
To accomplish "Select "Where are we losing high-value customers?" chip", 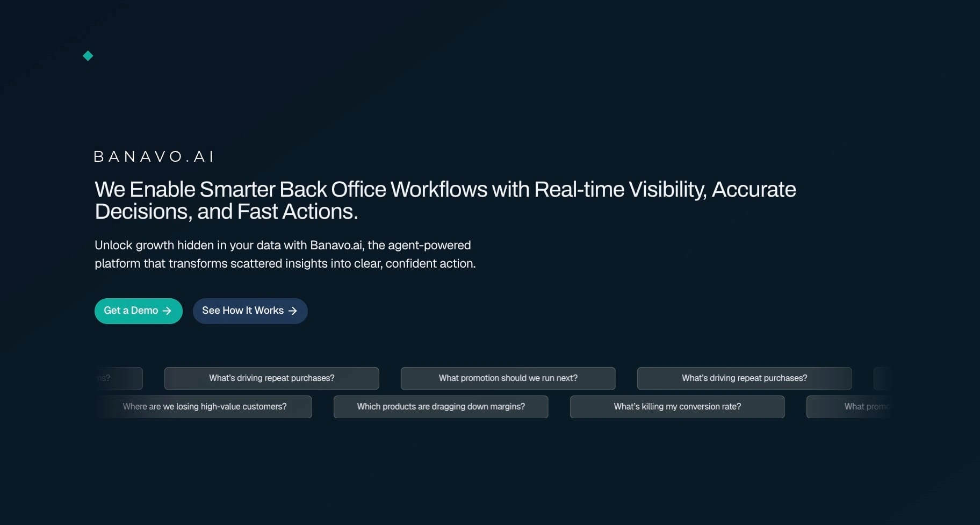I will pos(205,407).
